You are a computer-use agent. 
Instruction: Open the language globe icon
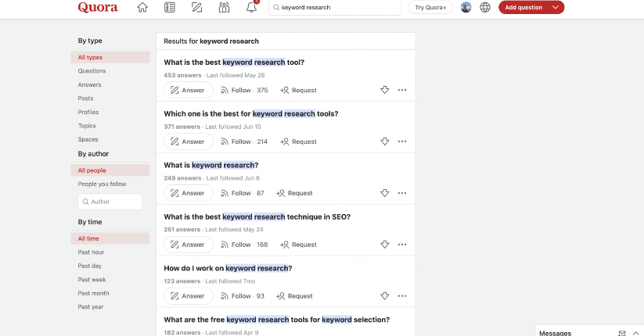click(x=485, y=8)
